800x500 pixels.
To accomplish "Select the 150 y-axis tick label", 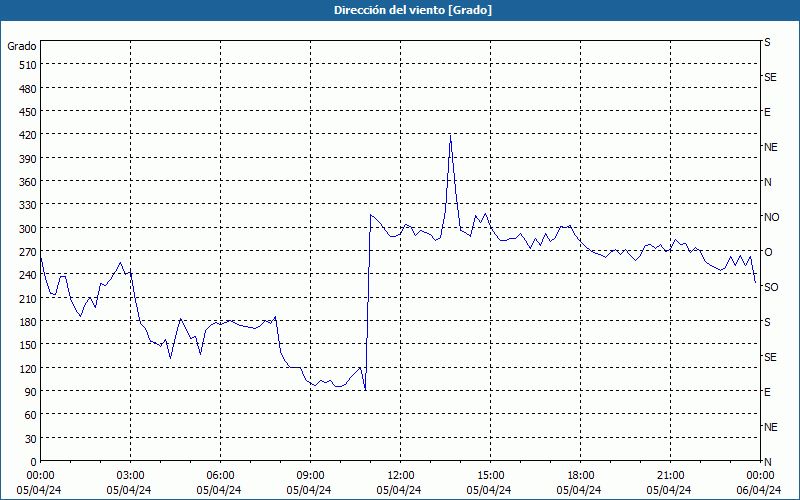I will (28, 345).
